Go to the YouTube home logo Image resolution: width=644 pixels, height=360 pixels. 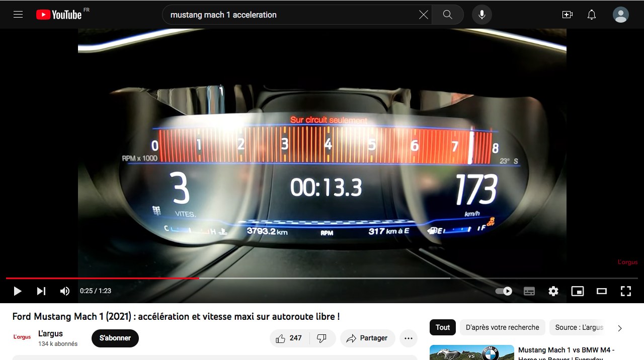[x=59, y=15]
